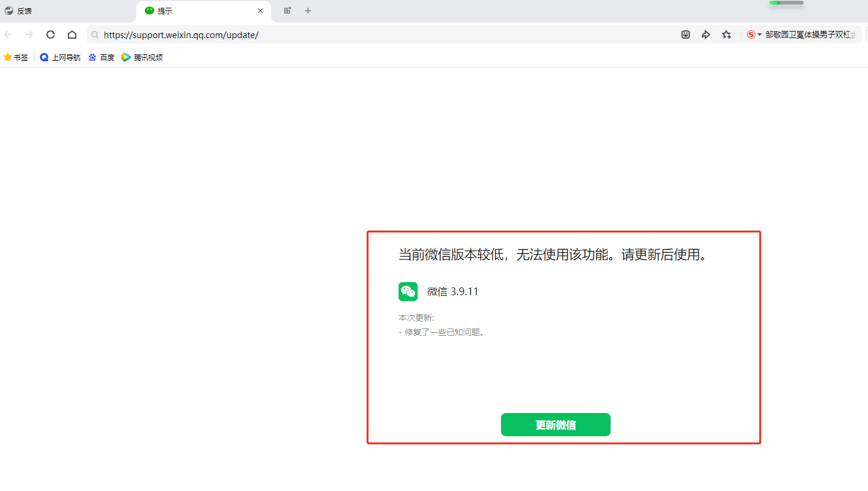Click the trending search suggestion box

(810, 35)
